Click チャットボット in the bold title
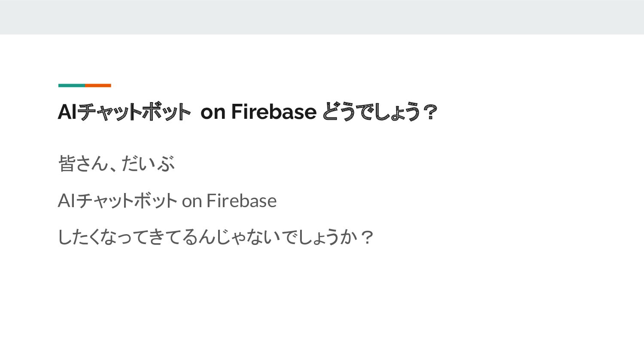The image size is (644, 362). tap(134, 112)
